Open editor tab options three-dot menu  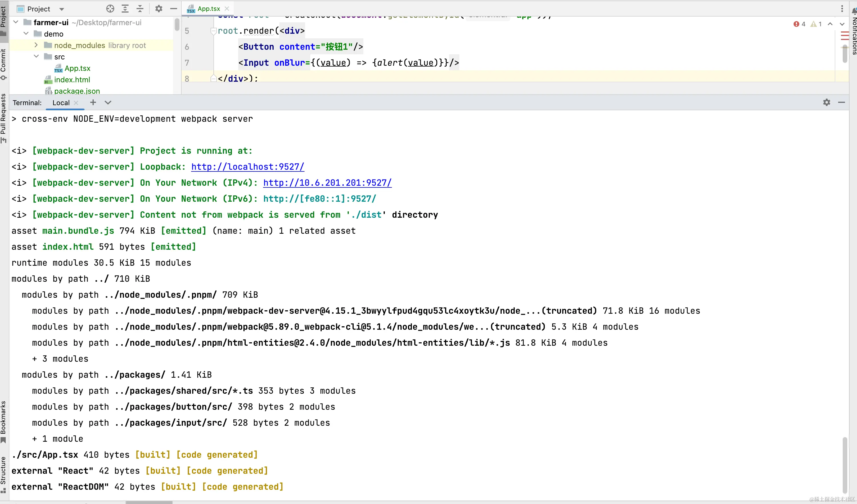coord(842,9)
